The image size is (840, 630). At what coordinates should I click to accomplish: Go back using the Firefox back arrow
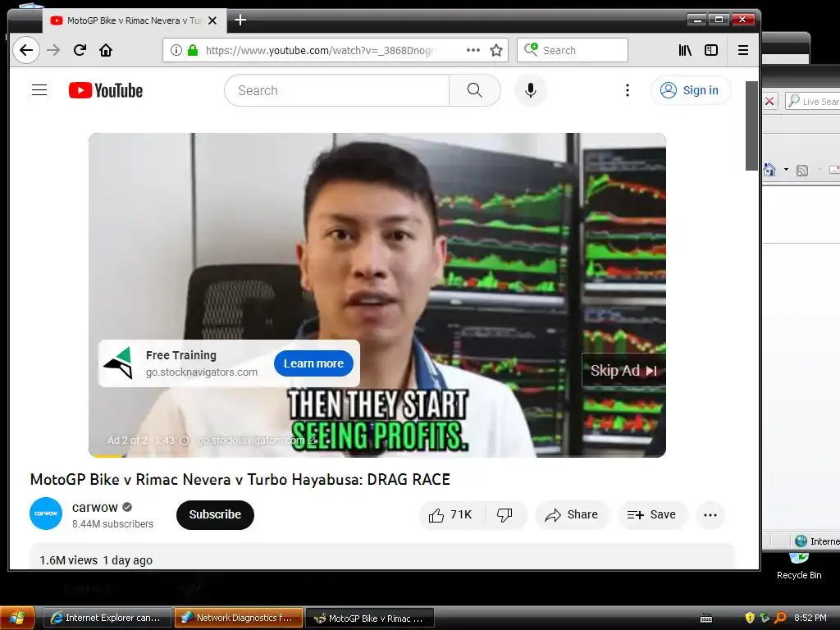coord(25,50)
